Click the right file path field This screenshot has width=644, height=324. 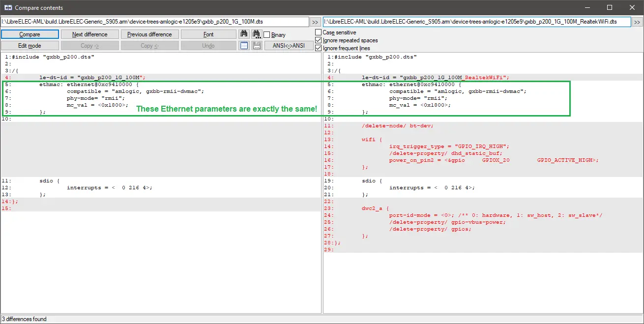click(x=476, y=22)
